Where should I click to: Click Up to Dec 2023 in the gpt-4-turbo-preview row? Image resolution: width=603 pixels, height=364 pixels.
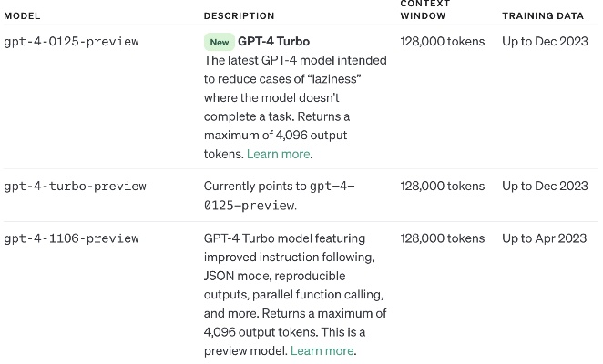click(x=545, y=186)
